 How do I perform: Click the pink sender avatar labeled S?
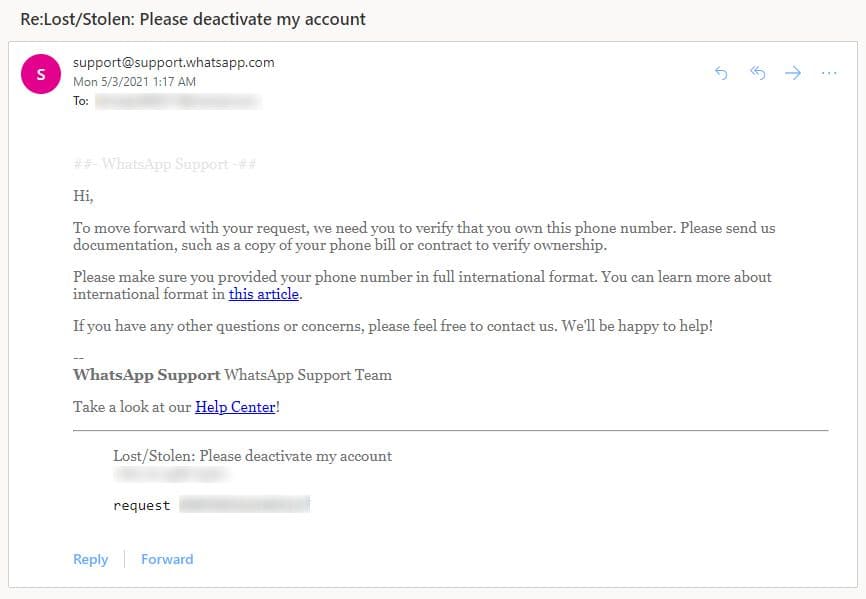coord(41,73)
